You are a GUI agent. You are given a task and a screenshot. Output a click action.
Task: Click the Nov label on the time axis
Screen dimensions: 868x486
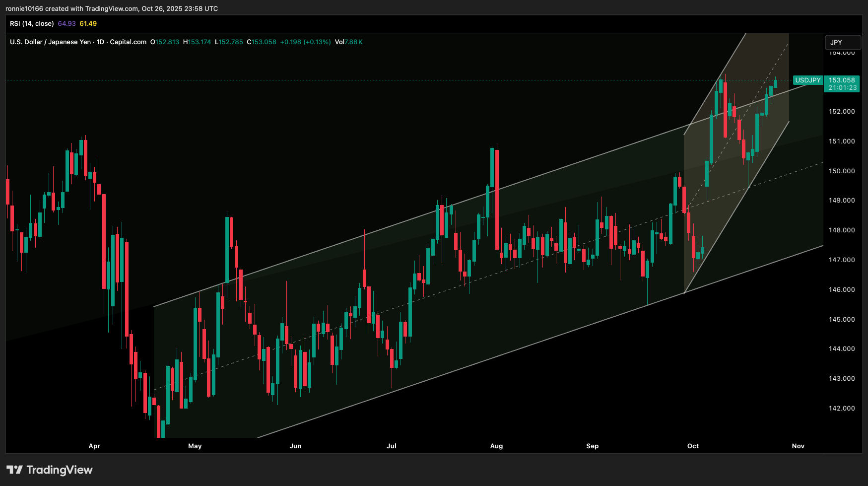798,446
